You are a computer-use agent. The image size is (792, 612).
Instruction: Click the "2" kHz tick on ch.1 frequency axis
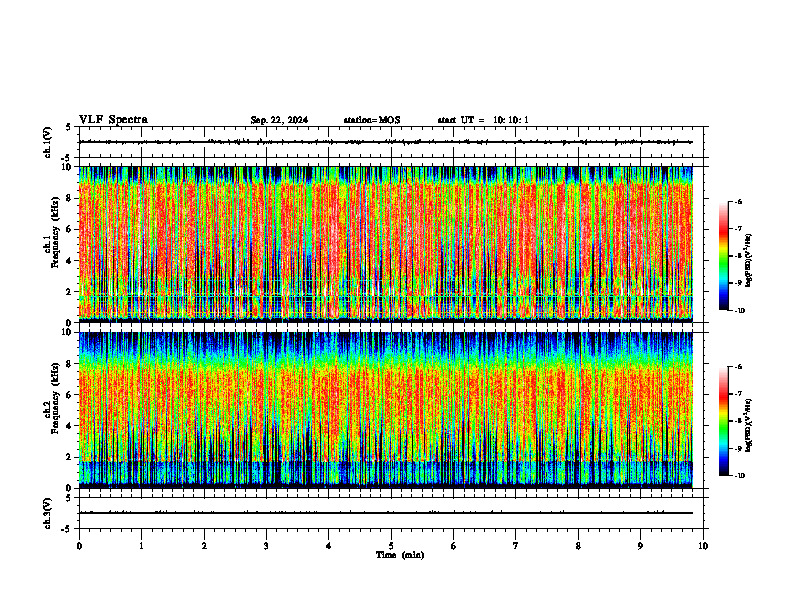point(70,291)
